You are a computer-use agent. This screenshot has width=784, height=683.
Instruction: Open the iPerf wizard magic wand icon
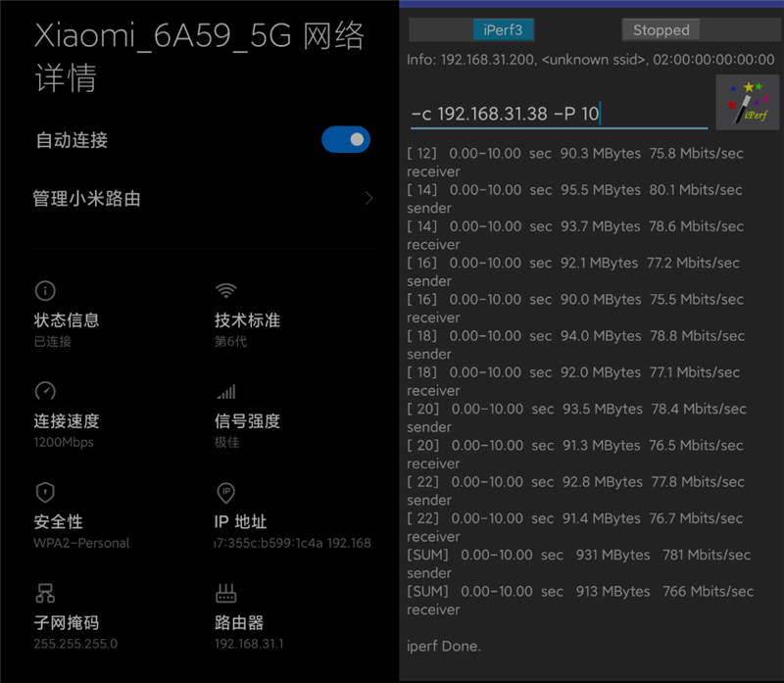coord(748,103)
